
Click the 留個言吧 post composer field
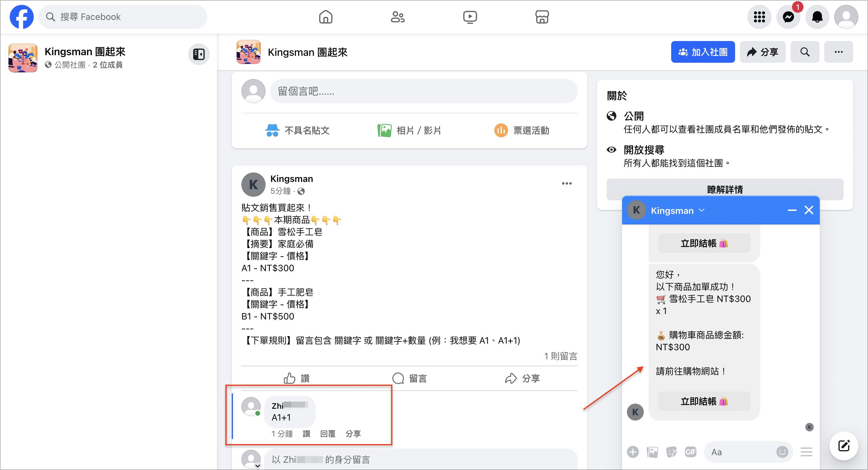[x=423, y=91]
